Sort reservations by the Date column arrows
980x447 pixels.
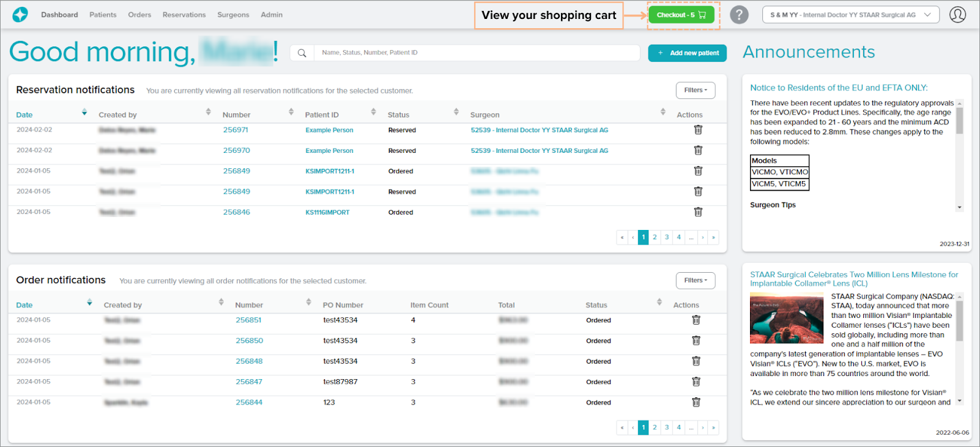coord(84,113)
